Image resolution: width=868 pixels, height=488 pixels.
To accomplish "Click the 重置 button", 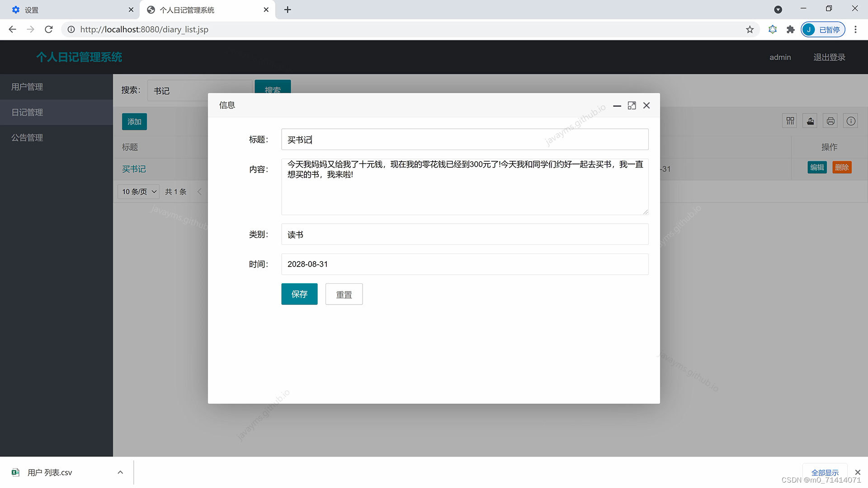I will click(x=344, y=294).
